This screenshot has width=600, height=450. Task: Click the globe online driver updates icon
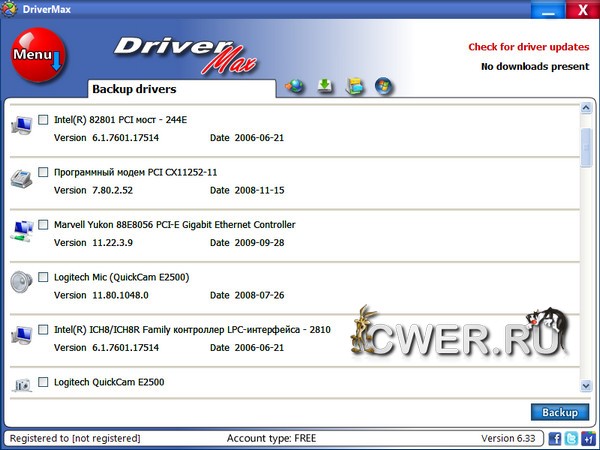pyautogui.click(x=294, y=86)
